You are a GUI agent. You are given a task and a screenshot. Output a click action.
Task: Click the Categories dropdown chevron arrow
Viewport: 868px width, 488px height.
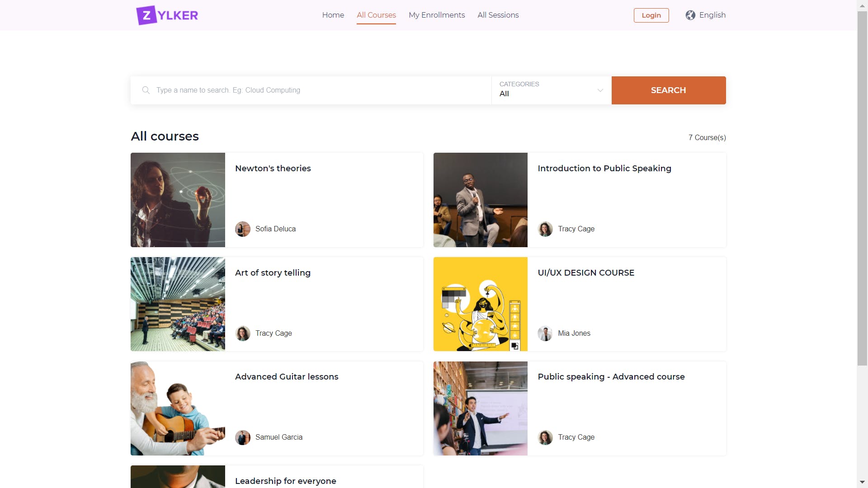pyautogui.click(x=600, y=90)
